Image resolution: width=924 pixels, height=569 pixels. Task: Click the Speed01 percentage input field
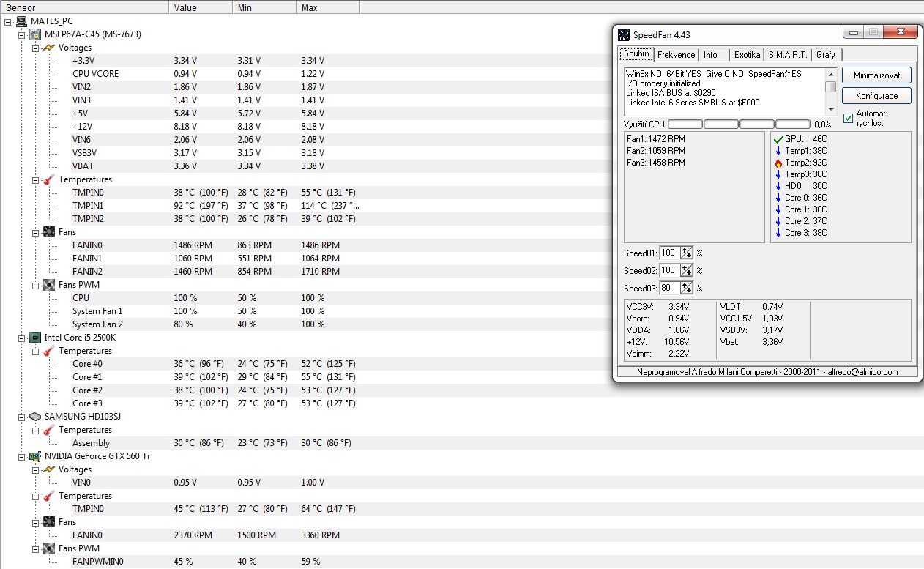pos(669,253)
